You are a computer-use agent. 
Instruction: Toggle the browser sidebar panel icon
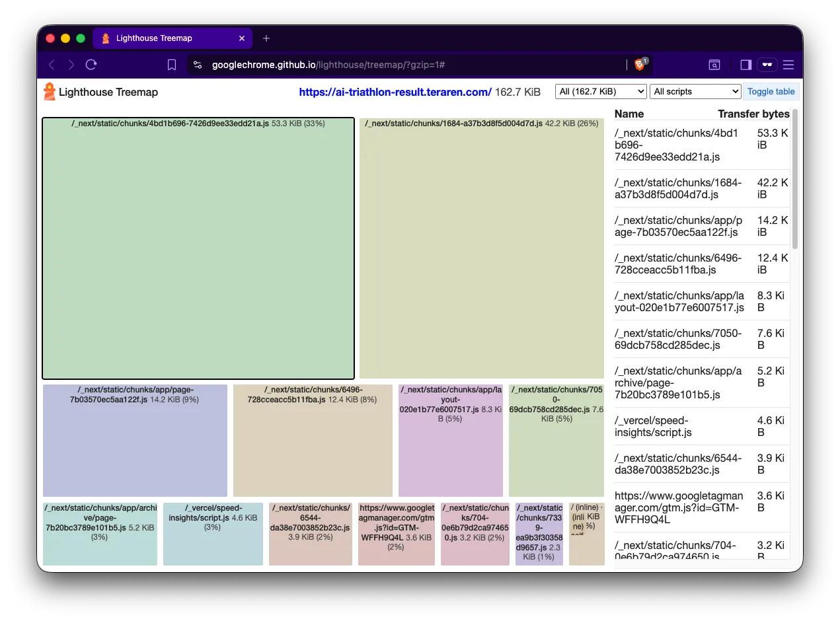[x=745, y=65]
